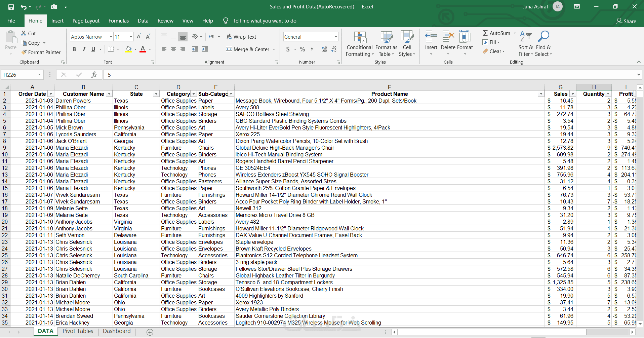Open Cell Styles gallery
Image resolution: width=644 pixels, height=338 pixels.
(x=407, y=44)
